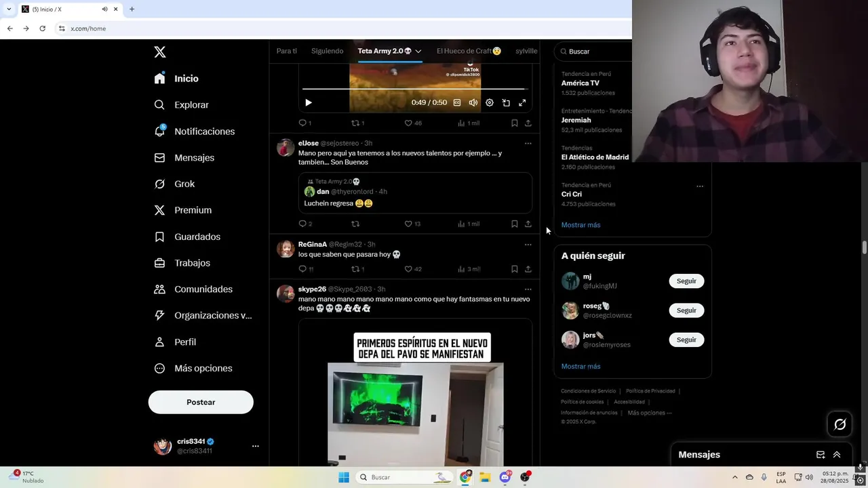Open Mensajes from the sidebar
This screenshot has width=868, height=488.
click(184, 157)
